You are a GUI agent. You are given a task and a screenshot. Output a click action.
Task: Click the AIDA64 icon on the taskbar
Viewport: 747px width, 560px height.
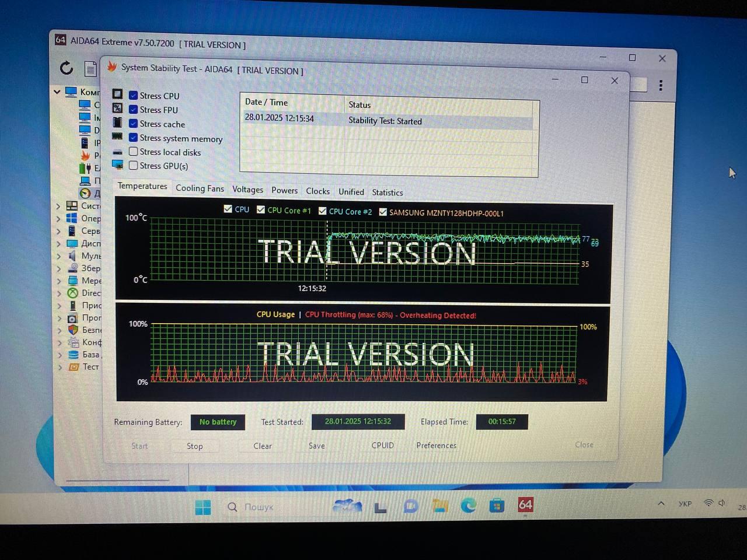(525, 505)
